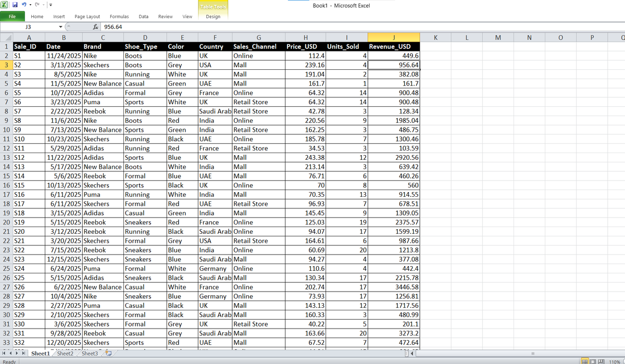This screenshot has width=625, height=364.
Task: Open the Insert ribbon tab
Action: 59,17
